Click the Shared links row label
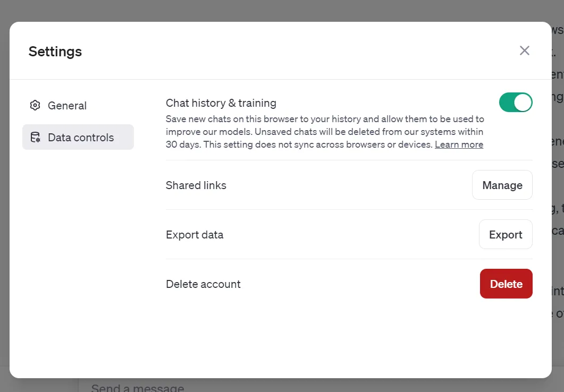 coord(196,185)
